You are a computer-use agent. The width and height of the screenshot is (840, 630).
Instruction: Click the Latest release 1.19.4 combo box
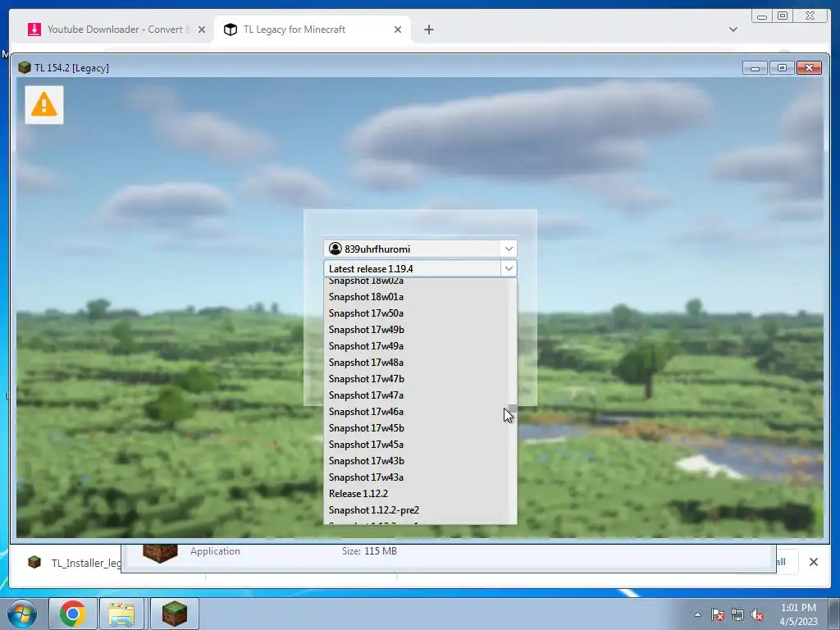420,268
